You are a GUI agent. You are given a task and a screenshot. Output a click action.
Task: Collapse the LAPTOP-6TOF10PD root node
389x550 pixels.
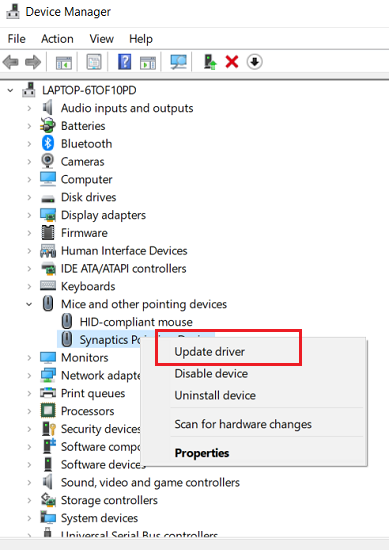click(x=11, y=90)
